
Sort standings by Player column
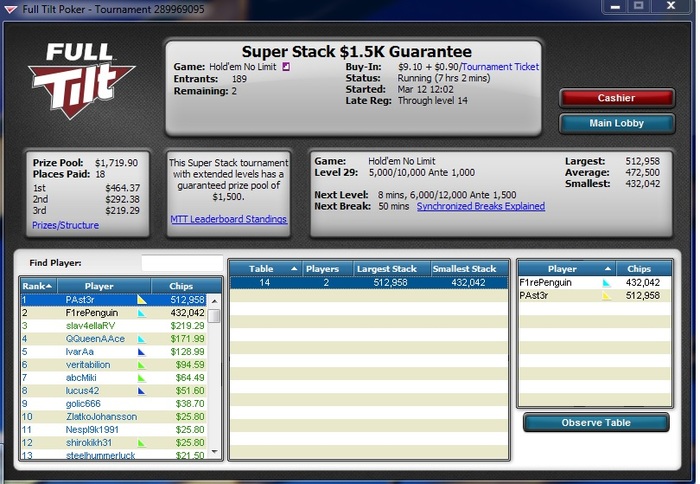pyautogui.click(x=104, y=286)
